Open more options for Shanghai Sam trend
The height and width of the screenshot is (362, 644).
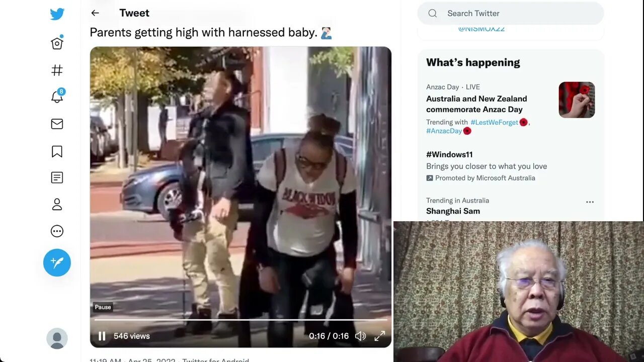pos(590,202)
